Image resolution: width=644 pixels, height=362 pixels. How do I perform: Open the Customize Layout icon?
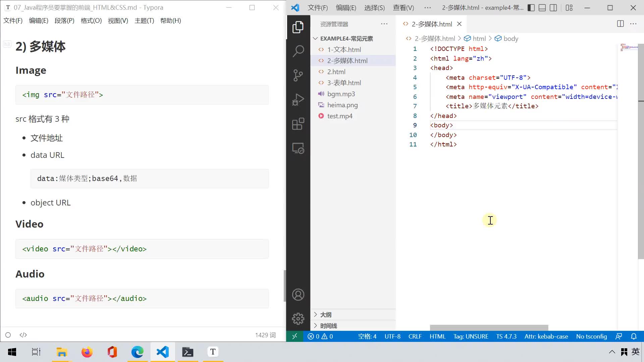point(569,8)
